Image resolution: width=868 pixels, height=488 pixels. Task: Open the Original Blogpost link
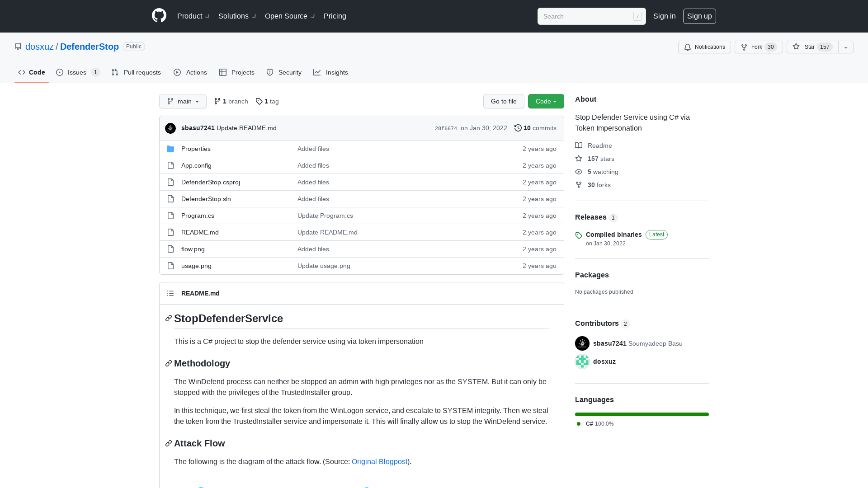[x=380, y=461]
